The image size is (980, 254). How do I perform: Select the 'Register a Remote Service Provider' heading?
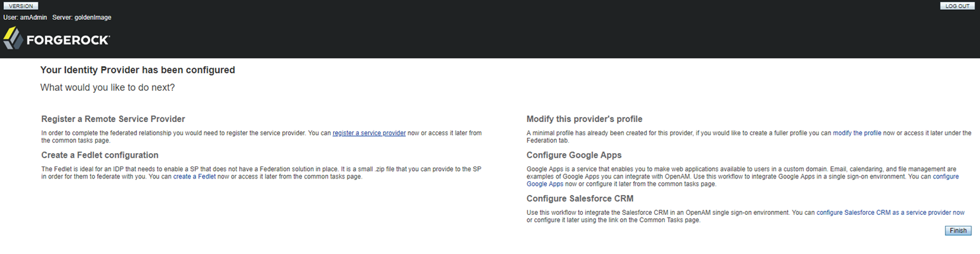113,119
